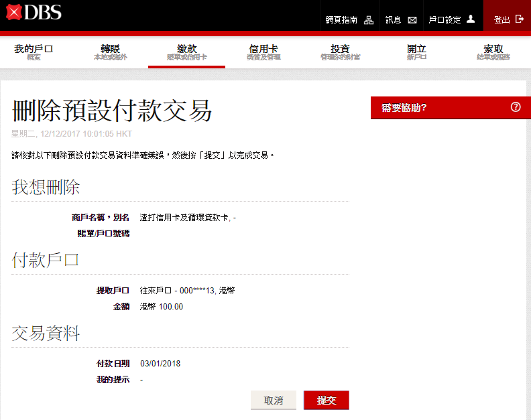The height and width of the screenshot is (420, 531).
Task: Click the logout arrow icon
Action: click(x=519, y=19)
